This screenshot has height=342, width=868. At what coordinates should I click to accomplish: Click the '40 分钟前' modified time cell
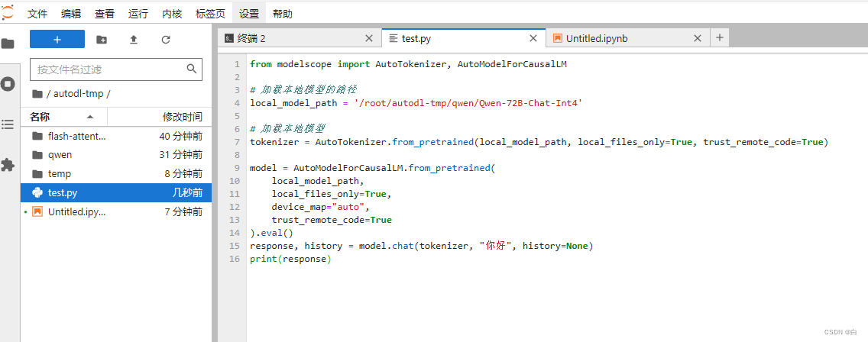point(180,136)
